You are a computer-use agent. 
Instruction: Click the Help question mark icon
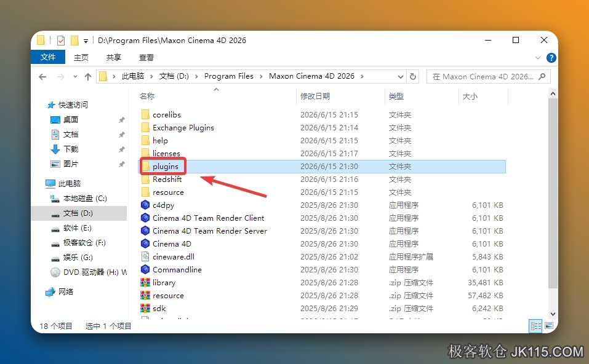[x=551, y=58]
